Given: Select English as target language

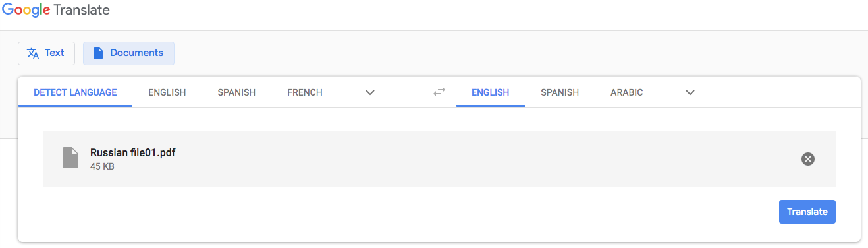Looking at the screenshot, I should pyautogui.click(x=490, y=92).
